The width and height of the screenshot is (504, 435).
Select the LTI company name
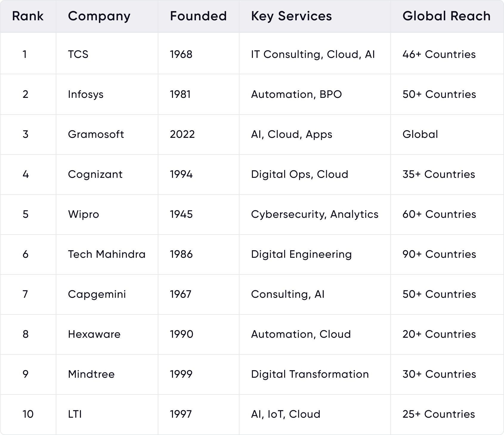tap(75, 414)
